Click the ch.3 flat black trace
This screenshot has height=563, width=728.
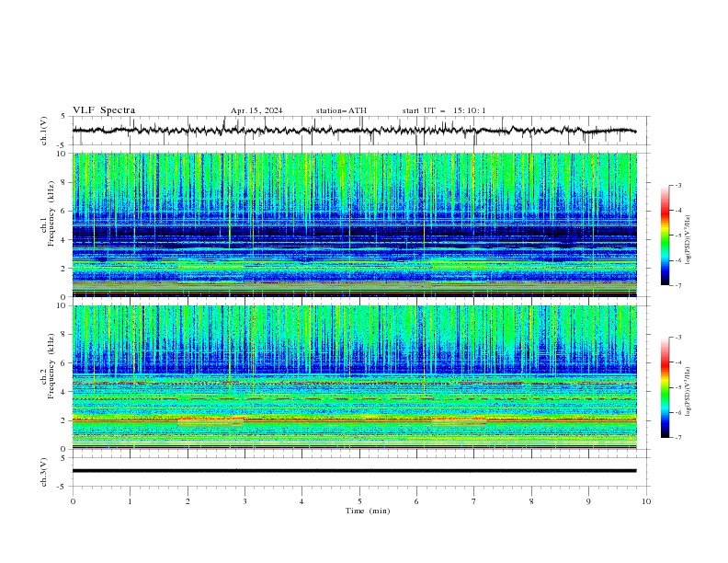pos(355,471)
